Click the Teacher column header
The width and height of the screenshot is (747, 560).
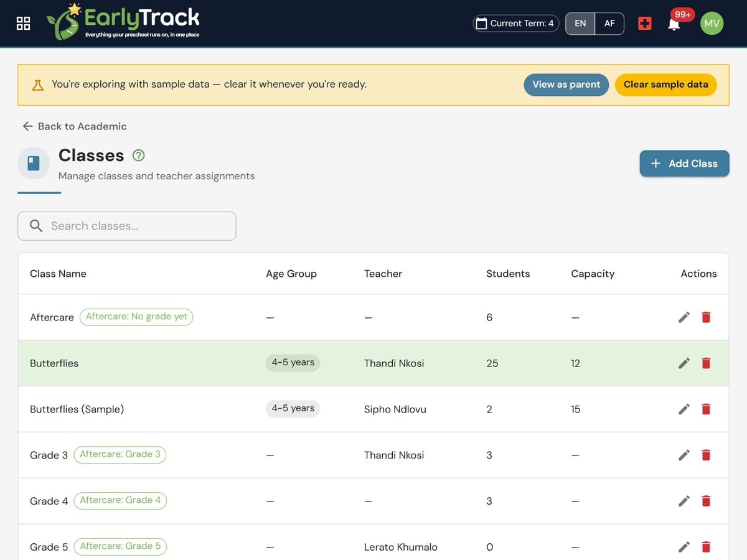(x=383, y=274)
